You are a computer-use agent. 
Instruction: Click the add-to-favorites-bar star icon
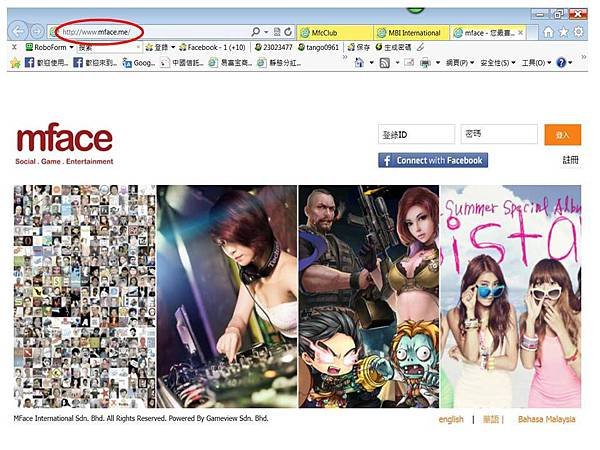[15, 63]
